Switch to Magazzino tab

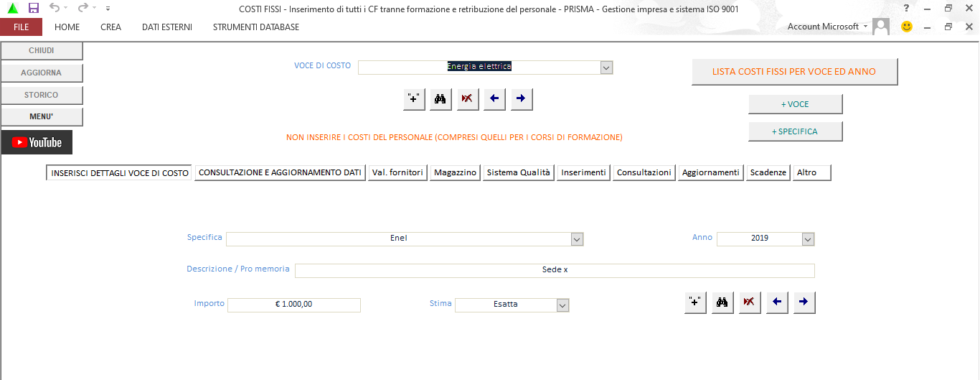[455, 172]
